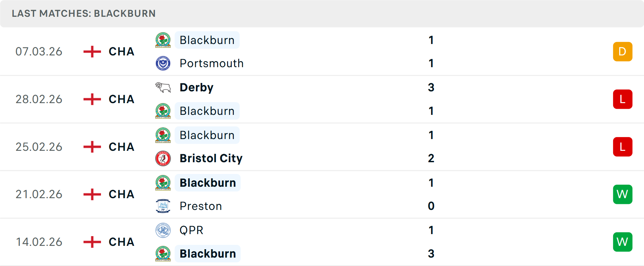Click win badge for Preston match
The height and width of the screenshot is (266, 644).
623,194
